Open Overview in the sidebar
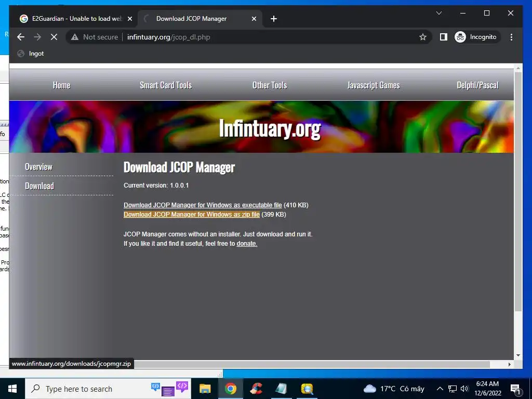The image size is (532, 399). pos(38,167)
